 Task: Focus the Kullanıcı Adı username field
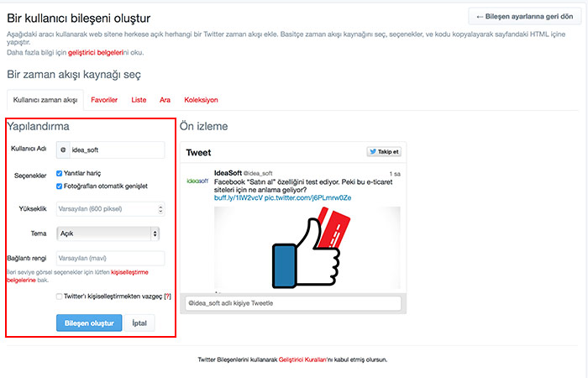click(x=117, y=150)
